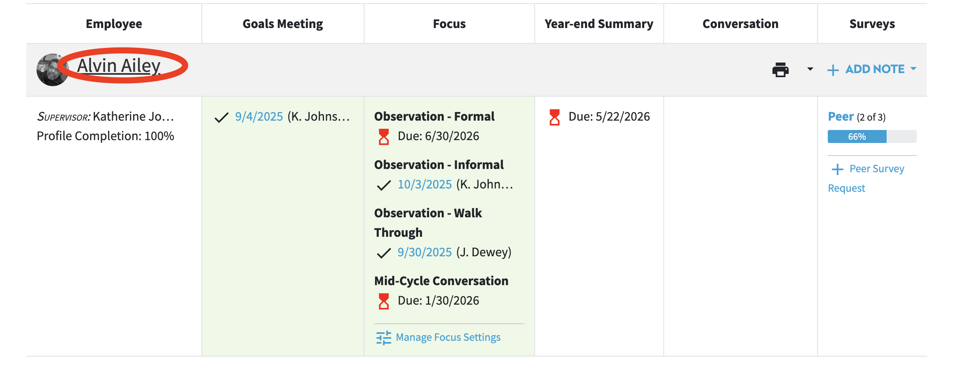Click the printer icon
Image resolution: width=980 pixels, height=368 pixels.
click(780, 69)
